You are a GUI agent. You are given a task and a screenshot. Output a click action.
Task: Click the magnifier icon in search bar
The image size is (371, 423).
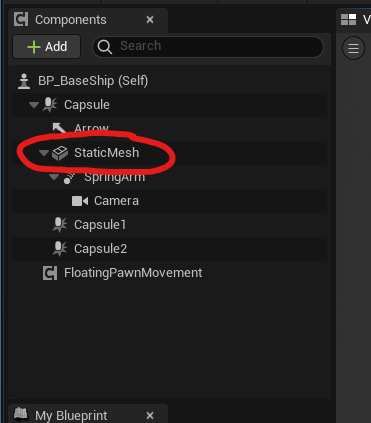click(105, 47)
